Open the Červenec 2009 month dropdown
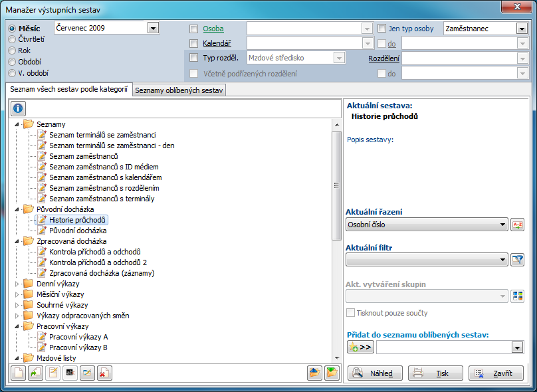Viewport: 537px width, 392px height. pyautogui.click(x=153, y=28)
